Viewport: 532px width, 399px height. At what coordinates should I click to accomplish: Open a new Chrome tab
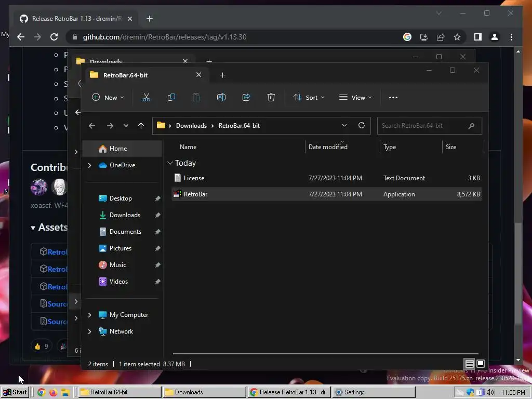click(150, 19)
